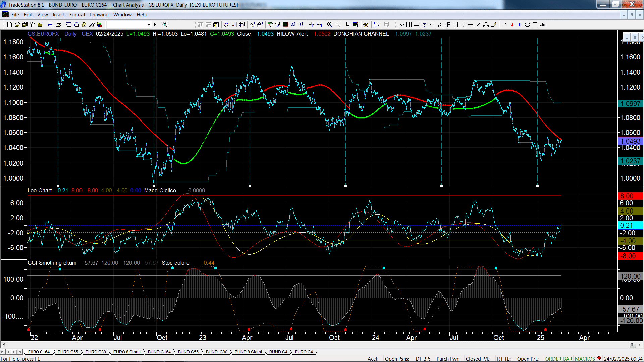Click the Open folder icon in the toolbar
Screen dimensions: 644x362
[17, 25]
